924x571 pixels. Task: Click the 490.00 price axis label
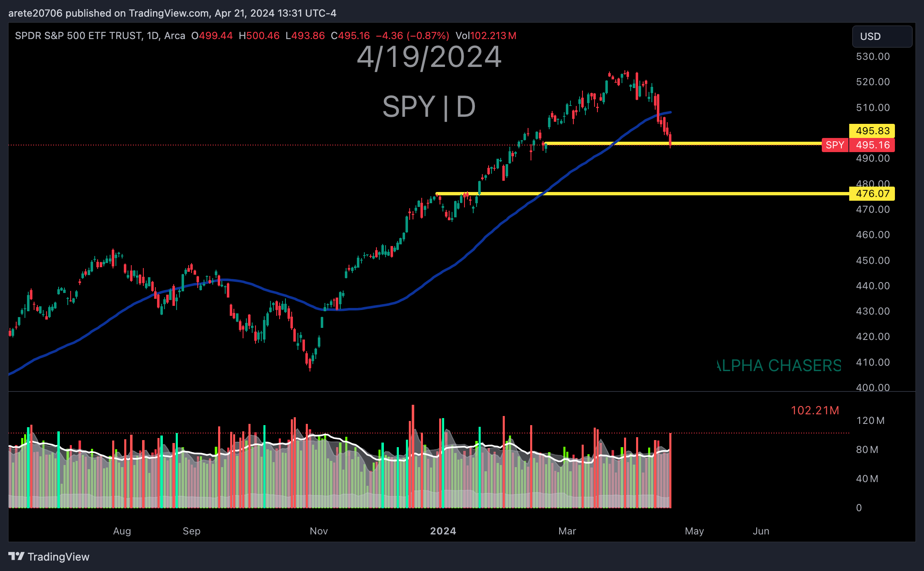(873, 158)
